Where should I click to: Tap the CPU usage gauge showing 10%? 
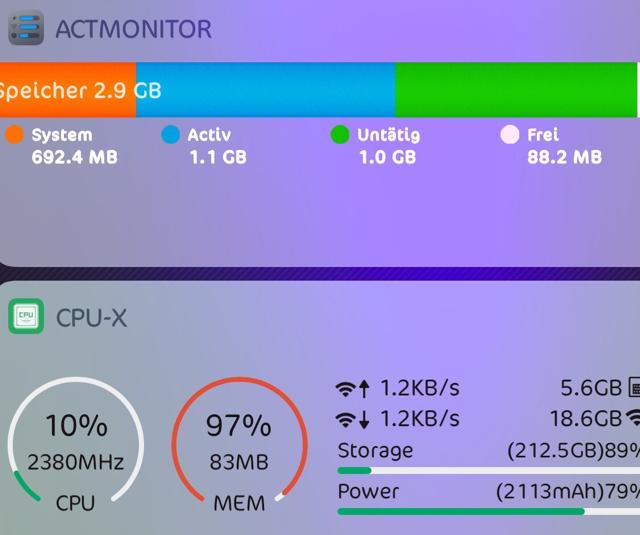tap(76, 445)
